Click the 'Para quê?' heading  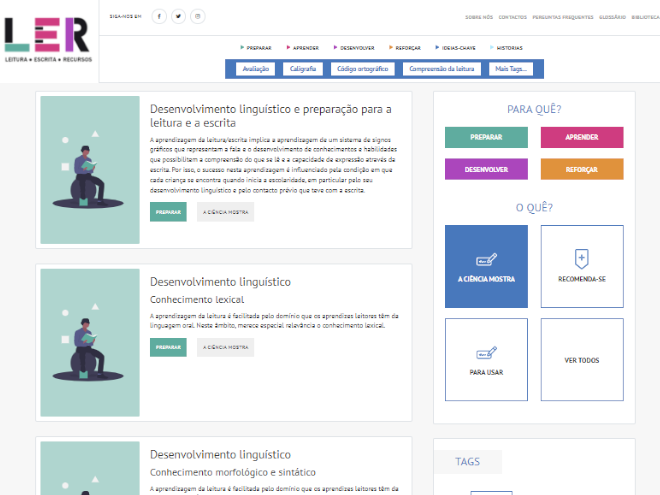534,109
